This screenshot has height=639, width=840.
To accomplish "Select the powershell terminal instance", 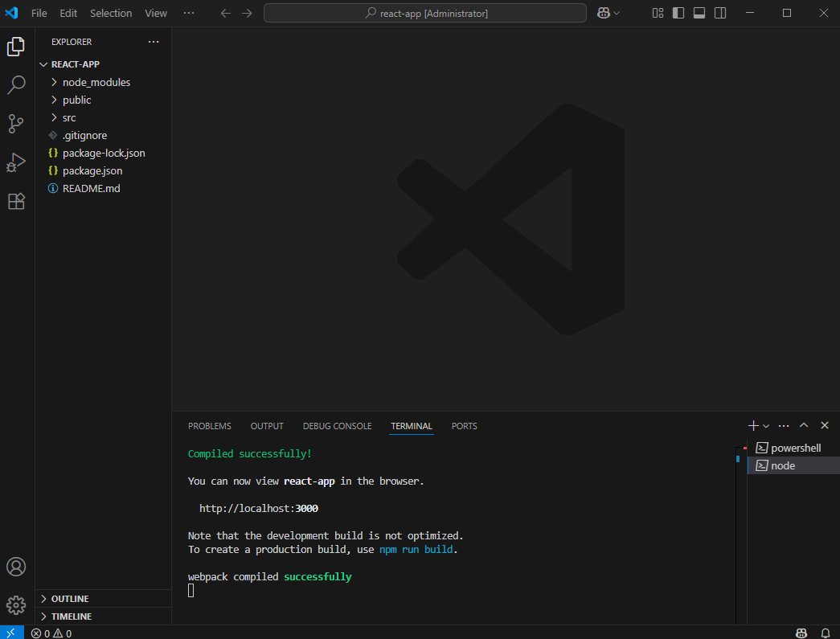I will pyautogui.click(x=794, y=448).
